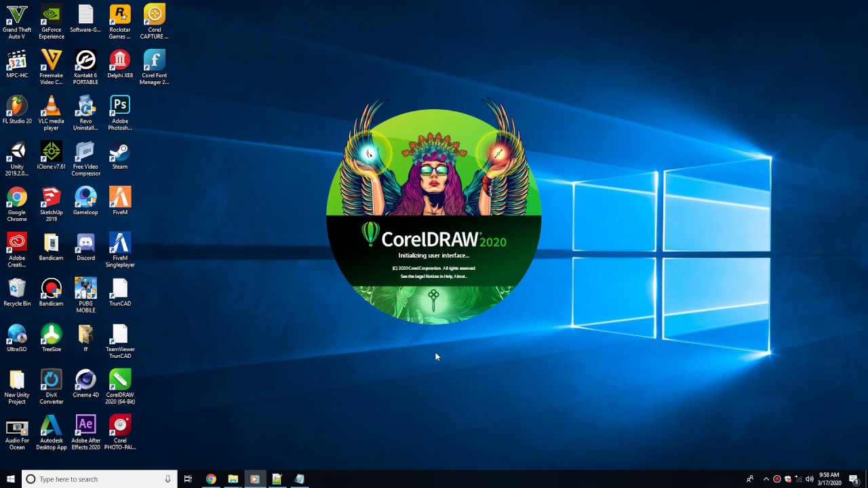The width and height of the screenshot is (868, 488).
Task: Select Corel CAPTURE desktop icon
Action: (155, 22)
